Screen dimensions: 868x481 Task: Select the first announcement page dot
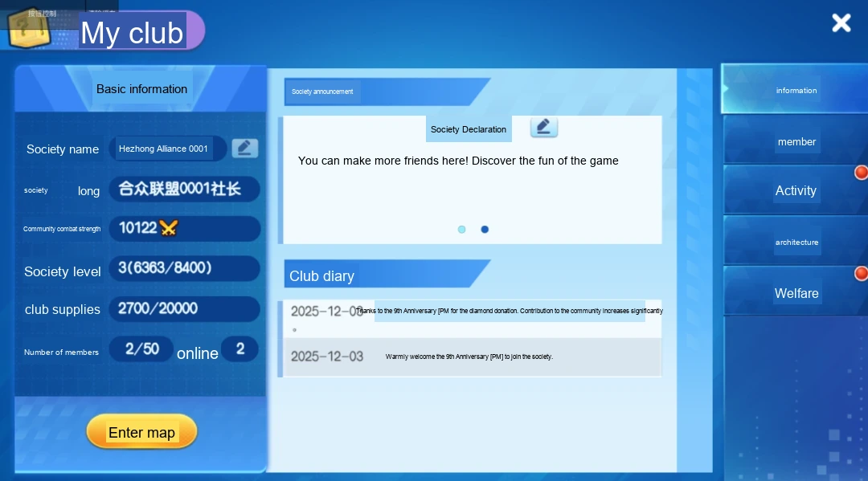pos(461,230)
